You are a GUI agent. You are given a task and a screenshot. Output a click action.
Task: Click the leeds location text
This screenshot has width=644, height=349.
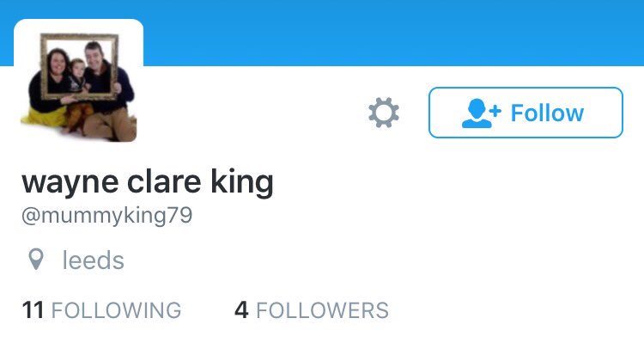93,260
